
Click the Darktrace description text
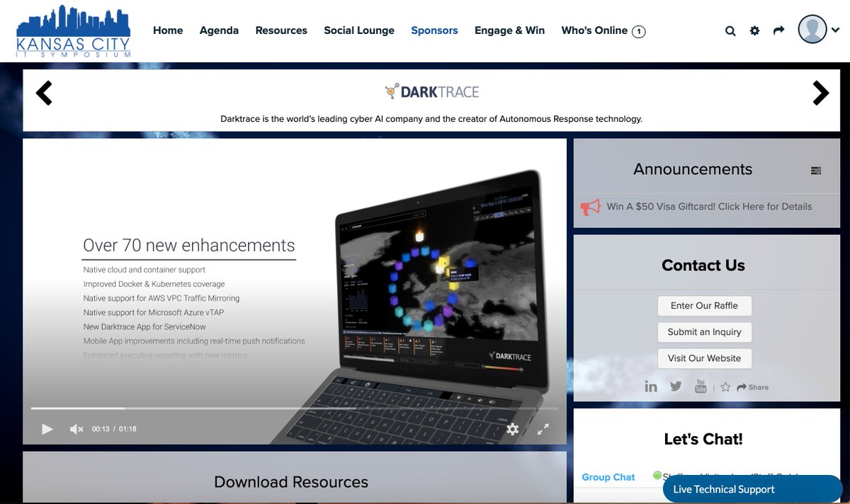(x=431, y=119)
